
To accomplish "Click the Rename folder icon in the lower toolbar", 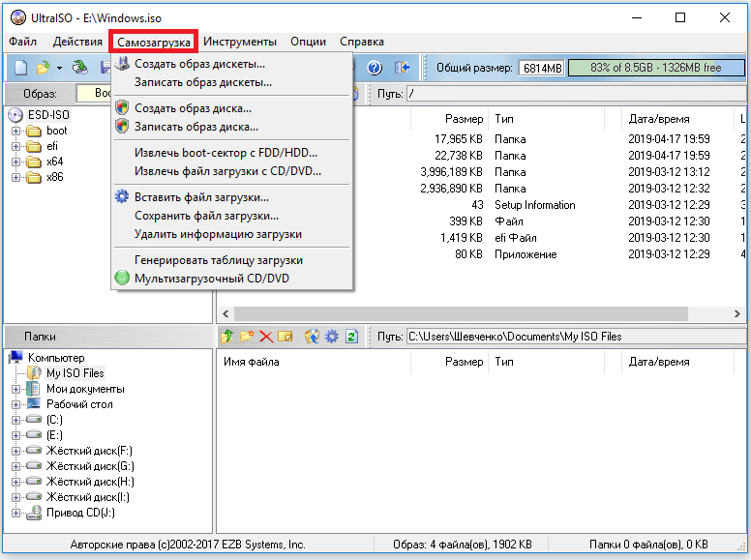I will tap(285, 337).
